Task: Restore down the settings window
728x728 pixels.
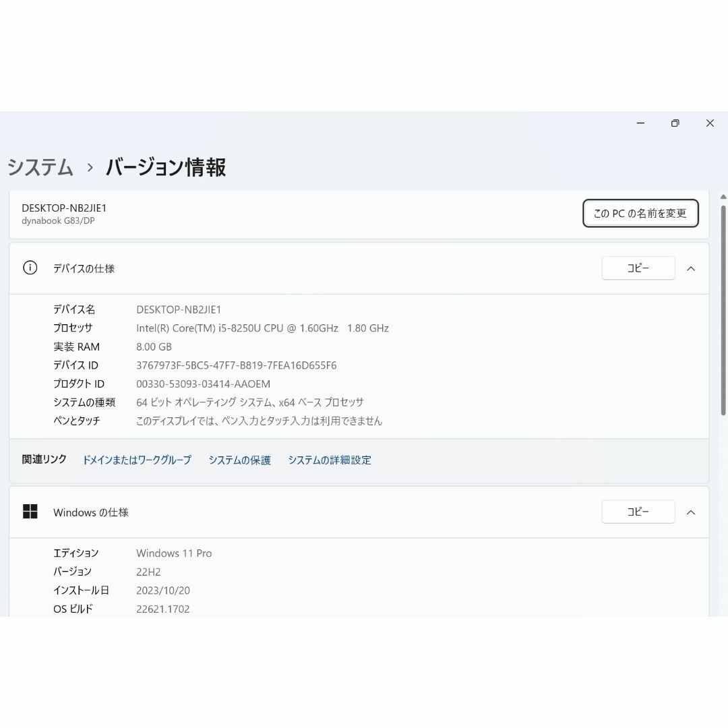Action: (x=675, y=123)
